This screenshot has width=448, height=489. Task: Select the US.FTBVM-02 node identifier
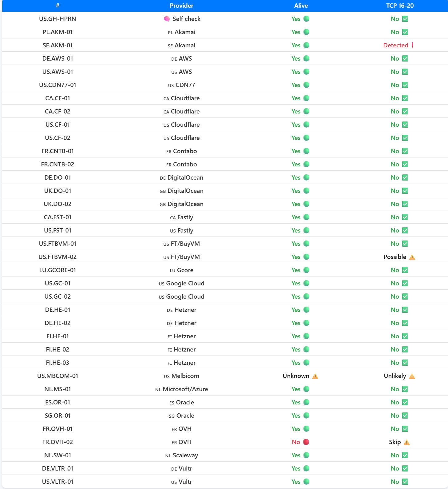tap(57, 257)
